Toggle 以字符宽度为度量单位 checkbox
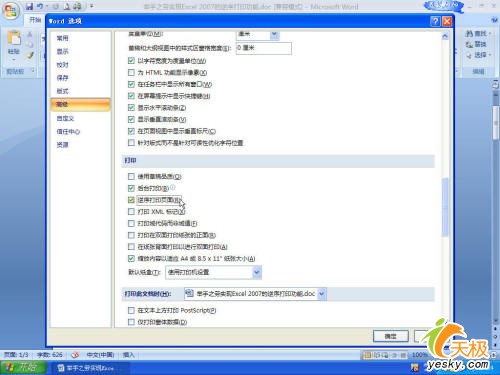500x375 pixels. (x=131, y=61)
